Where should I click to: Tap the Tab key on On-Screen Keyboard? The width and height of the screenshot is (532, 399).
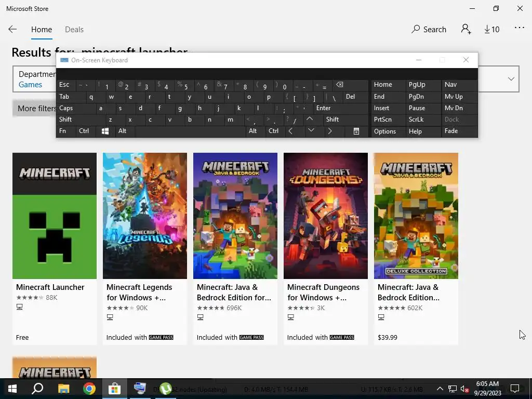[x=71, y=97]
